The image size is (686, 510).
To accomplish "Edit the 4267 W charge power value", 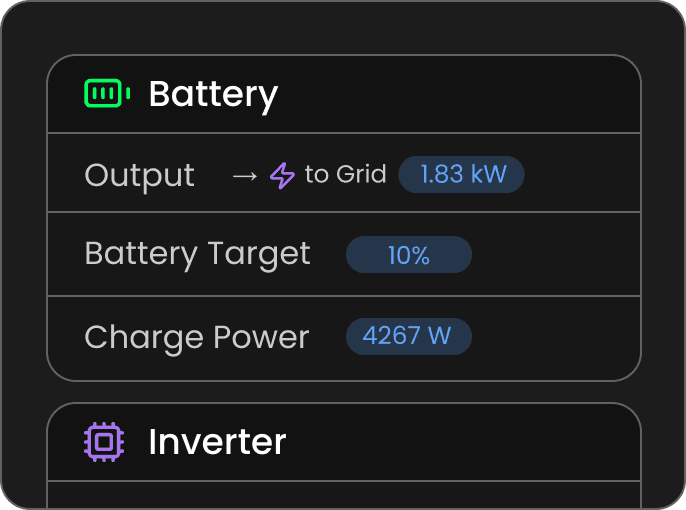I will 408,336.
